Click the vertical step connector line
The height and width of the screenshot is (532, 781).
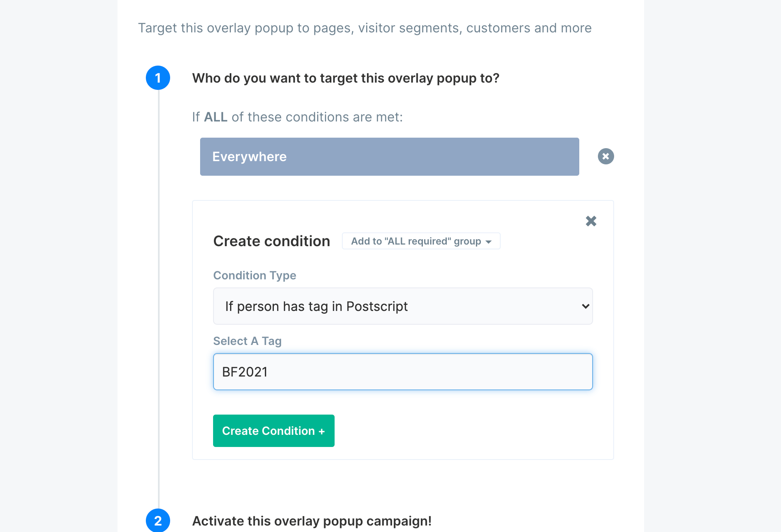coord(158,283)
